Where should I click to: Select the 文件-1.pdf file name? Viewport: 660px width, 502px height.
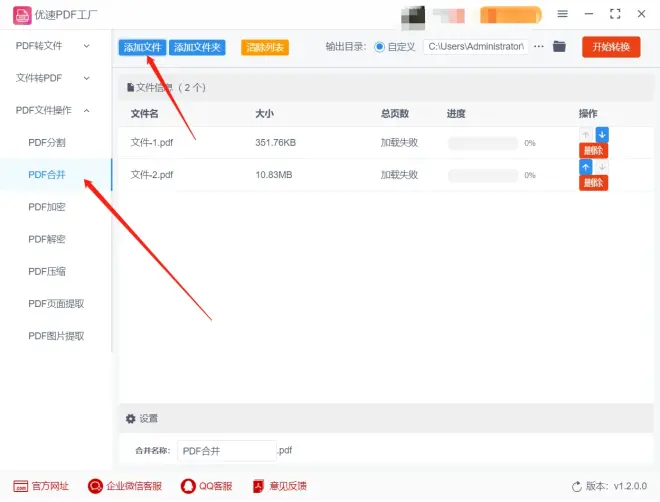coord(152,143)
